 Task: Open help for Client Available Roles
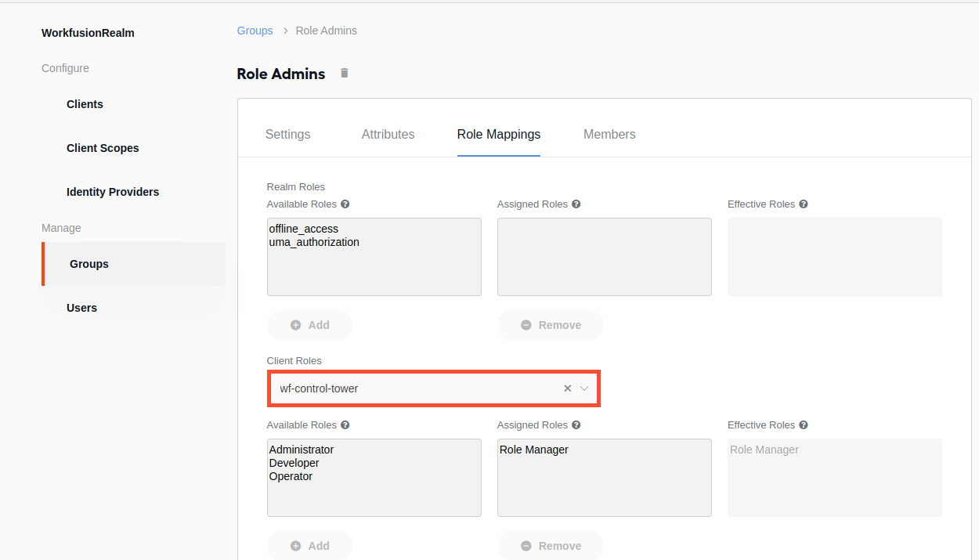pos(345,425)
